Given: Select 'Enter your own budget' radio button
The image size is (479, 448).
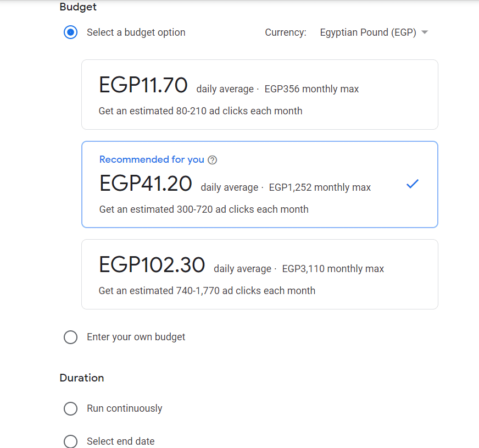Looking at the screenshot, I should 70,337.
